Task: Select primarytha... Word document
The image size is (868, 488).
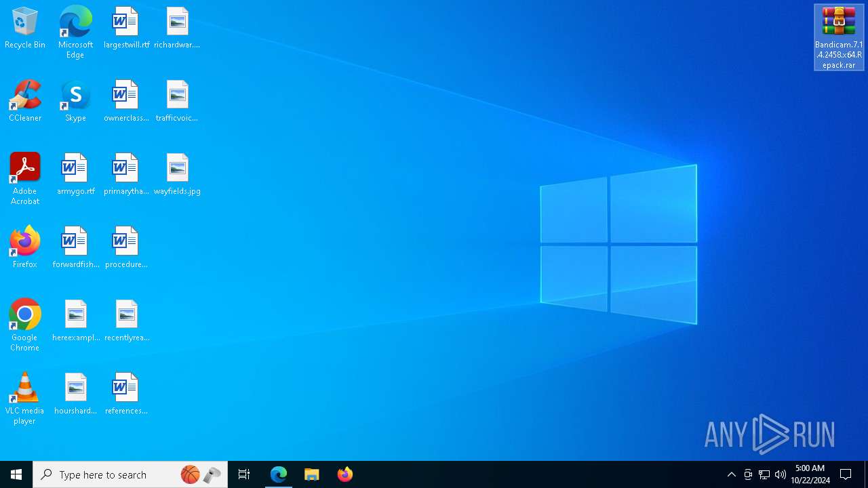Action: [126, 175]
